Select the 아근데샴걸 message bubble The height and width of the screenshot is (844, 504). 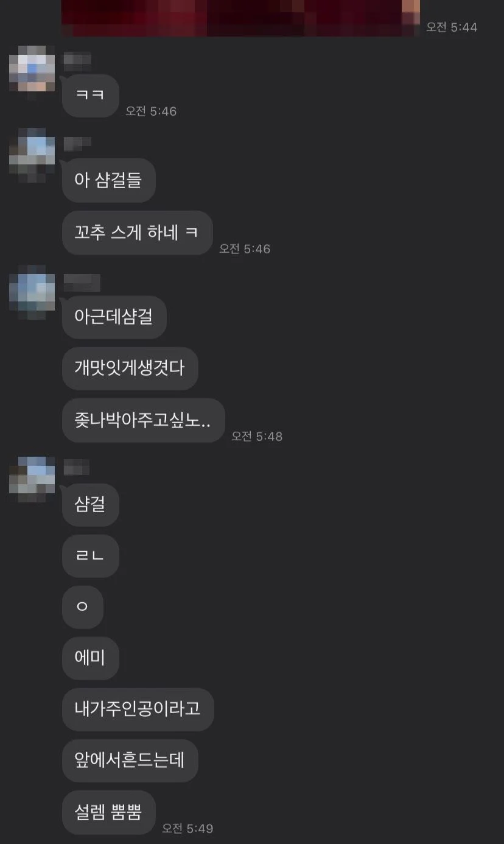tap(114, 317)
